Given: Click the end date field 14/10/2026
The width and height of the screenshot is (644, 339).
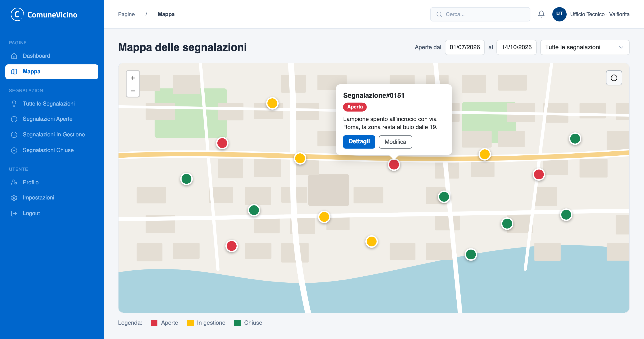Looking at the screenshot, I should click(516, 47).
